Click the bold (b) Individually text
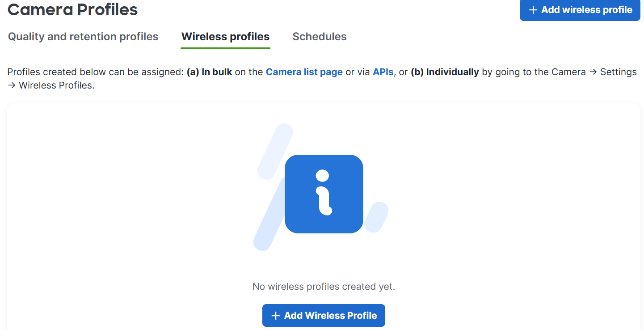 (445, 72)
